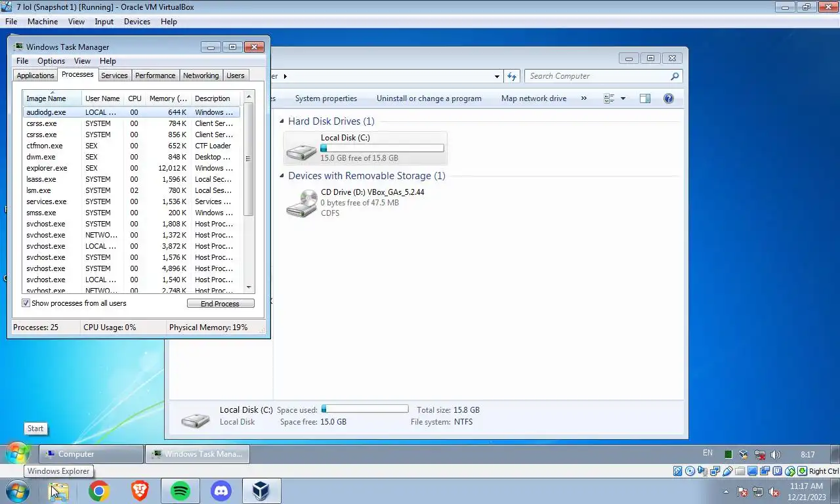This screenshot has width=840, height=504.
Task: Click guest tray Task Manager CPU meter icon
Action: click(x=728, y=454)
